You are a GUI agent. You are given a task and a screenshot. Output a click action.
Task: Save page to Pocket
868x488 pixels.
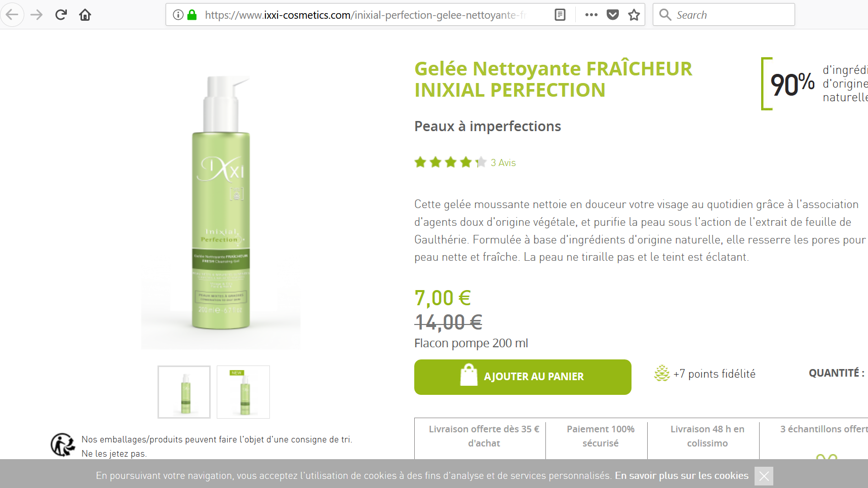[613, 15]
